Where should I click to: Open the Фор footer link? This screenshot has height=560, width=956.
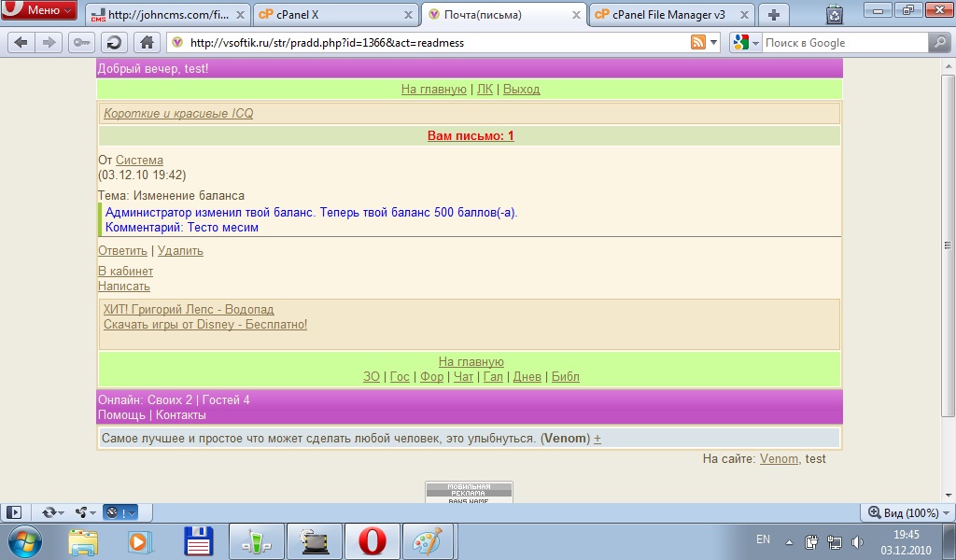tap(431, 376)
